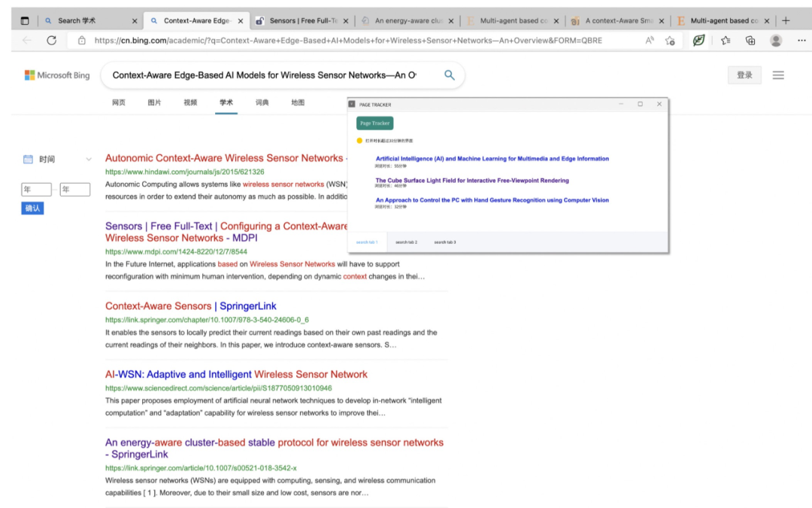Open the tab actions menu icon
The height and width of the screenshot is (508, 812).
[x=24, y=21]
